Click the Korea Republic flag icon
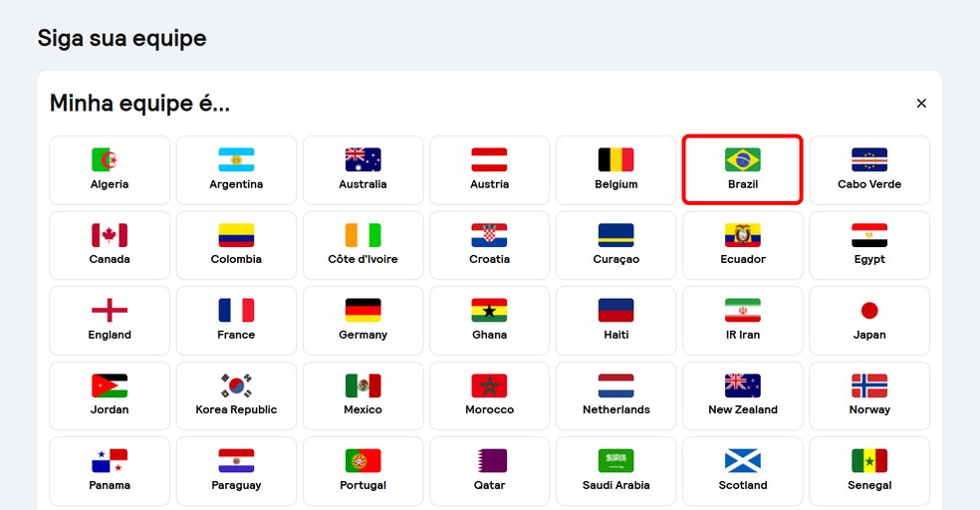 point(236,386)
